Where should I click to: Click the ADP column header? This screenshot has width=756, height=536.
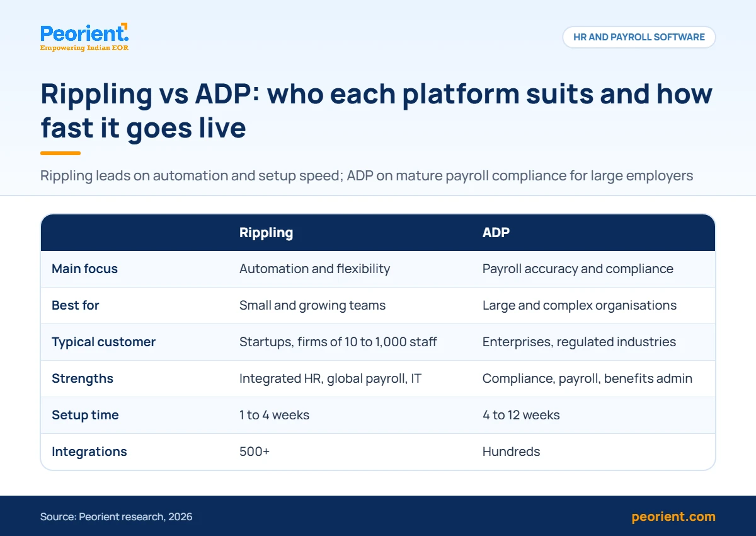click(x=496, y=232)
